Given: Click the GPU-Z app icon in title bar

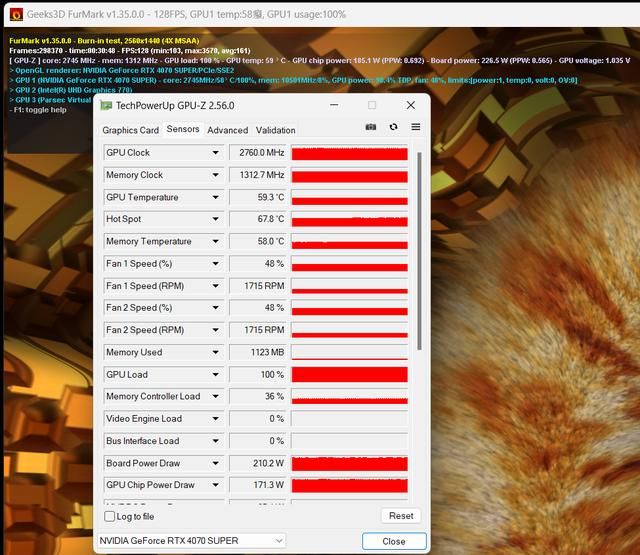Looking at the screenshot, I should (x=106, y=106).
